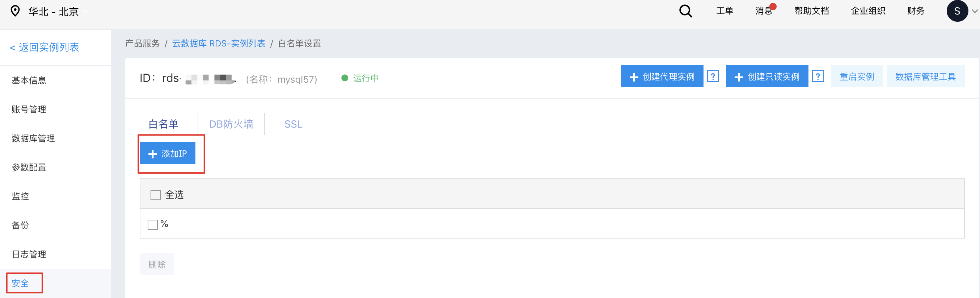This screenshot has height=298, width=980.
Task: Open 云数据库 RDS-实例列表 breadcrumb link
Action: pos(219,44)
